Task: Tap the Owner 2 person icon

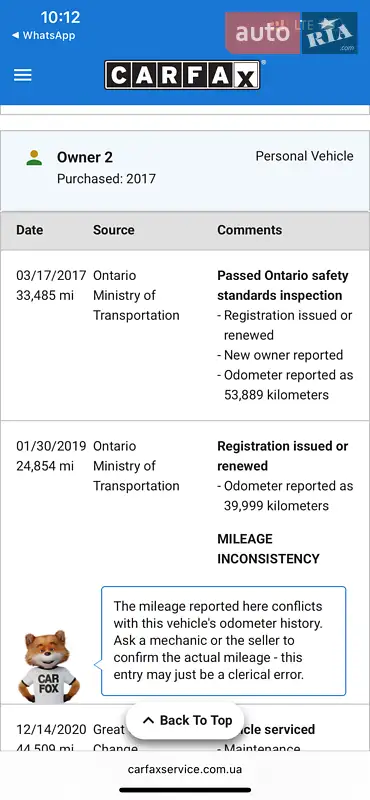Action: (34, 158)
